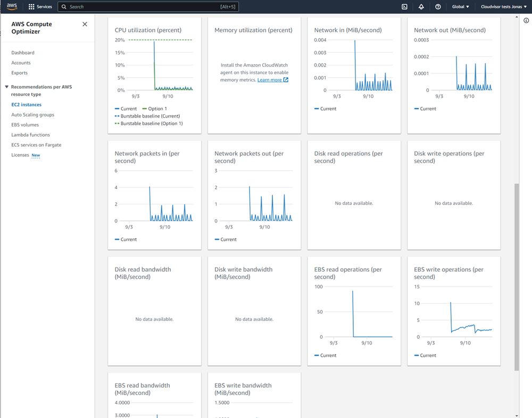Image resolution: width=532 pixels, height=418 pixels.
Task: Close the AWS Compute Optimizer navigation panel
Action: coord(85,24)
